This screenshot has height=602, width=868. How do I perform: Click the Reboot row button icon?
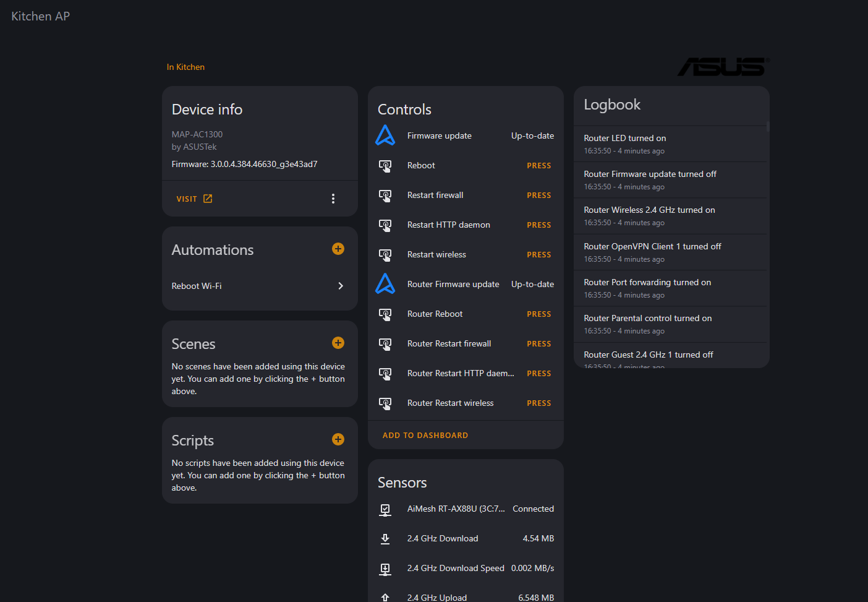pyautogui.click(x=385, y=166)
